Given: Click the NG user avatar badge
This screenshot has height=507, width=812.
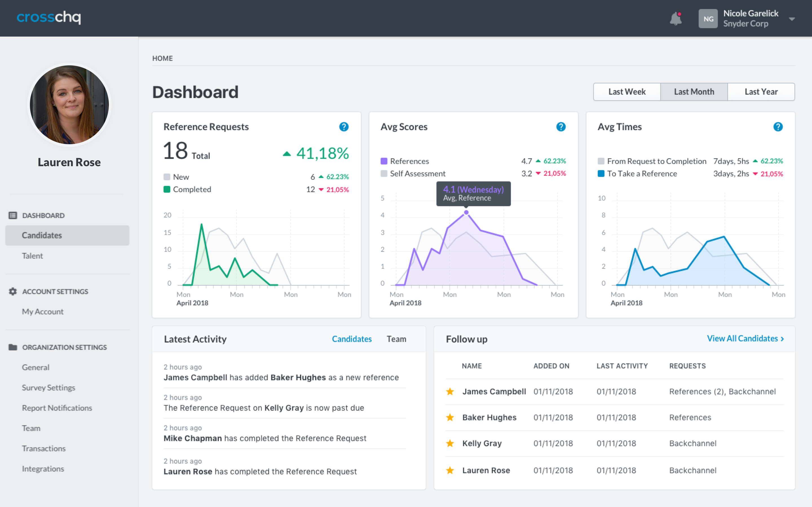Looking at the screenshot, I should point(708,19).
